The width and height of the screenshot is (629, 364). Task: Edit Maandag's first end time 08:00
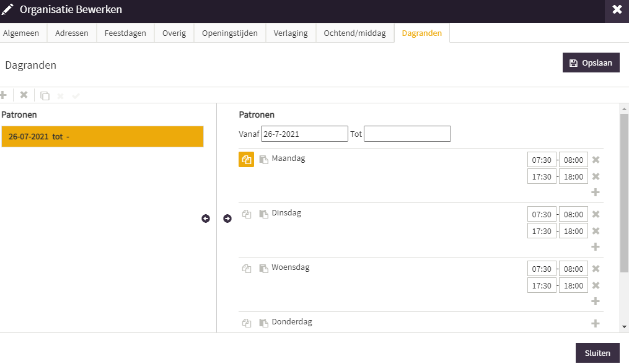tap(574, 160)
